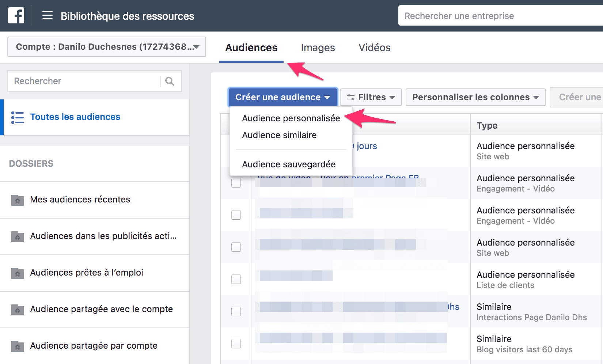Click folder icon for Audiences prêtes à l'emploi
The image size is (603, 364).
coord(17,273)
